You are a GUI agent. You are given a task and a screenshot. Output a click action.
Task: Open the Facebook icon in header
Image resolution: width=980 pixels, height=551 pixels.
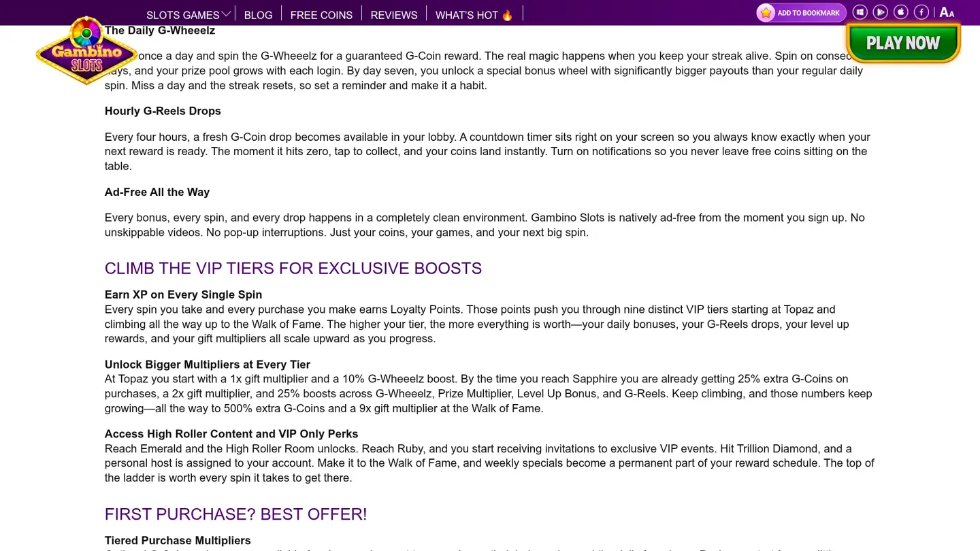tap(921, 12)
